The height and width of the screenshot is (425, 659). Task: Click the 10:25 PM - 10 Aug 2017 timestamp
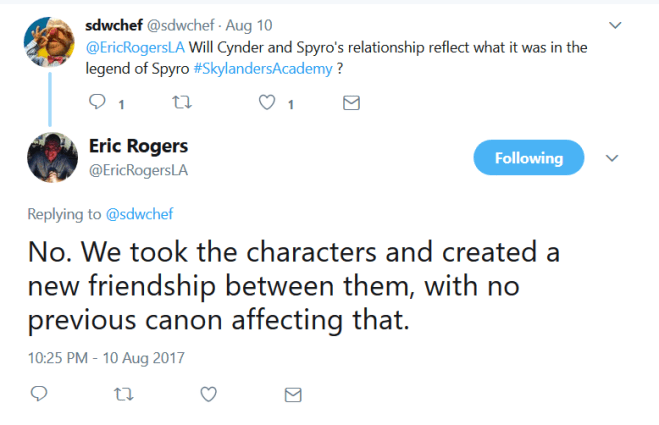pyautogui.click(x=107, y=357)
